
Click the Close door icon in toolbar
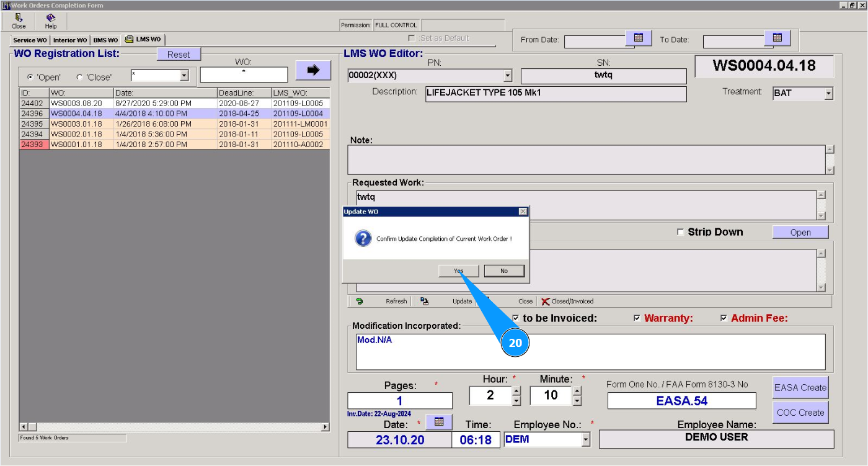click(19, 18)
